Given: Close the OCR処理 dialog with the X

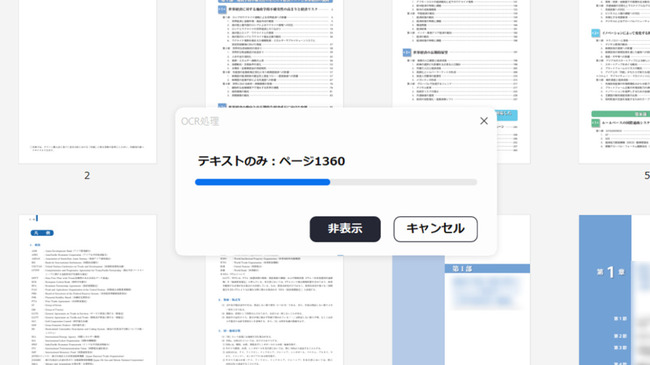Looking at the screenshot, I should click(x=484, y=121).
